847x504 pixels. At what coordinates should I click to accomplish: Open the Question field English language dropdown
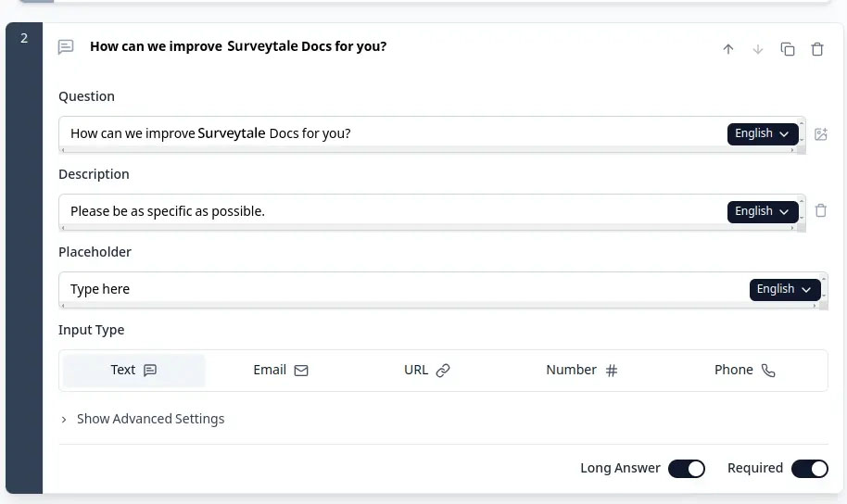[762, 133]
